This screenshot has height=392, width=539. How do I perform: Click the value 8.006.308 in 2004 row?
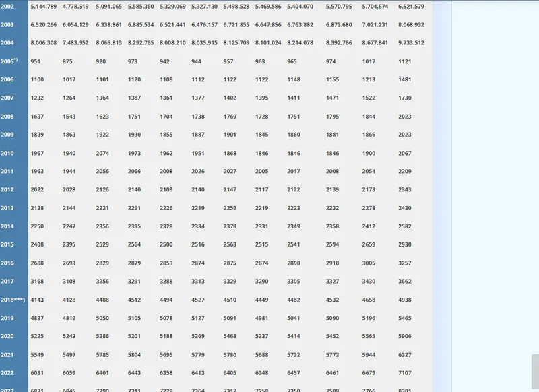[44, 43]
